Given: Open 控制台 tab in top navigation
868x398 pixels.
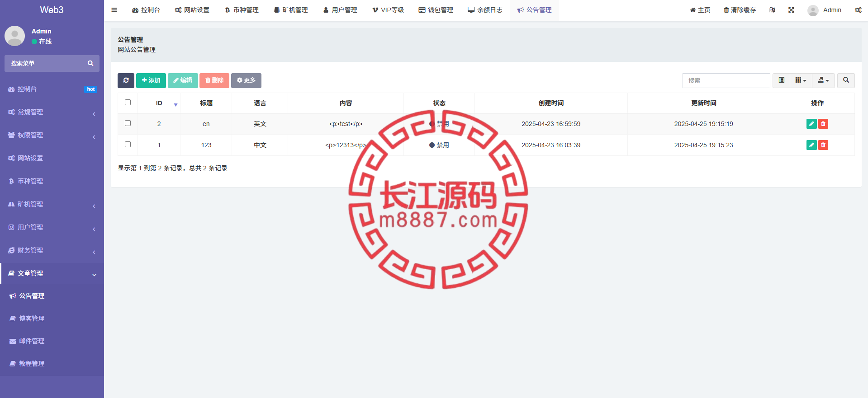Looking at the screenshot, I should click(146, 10).
